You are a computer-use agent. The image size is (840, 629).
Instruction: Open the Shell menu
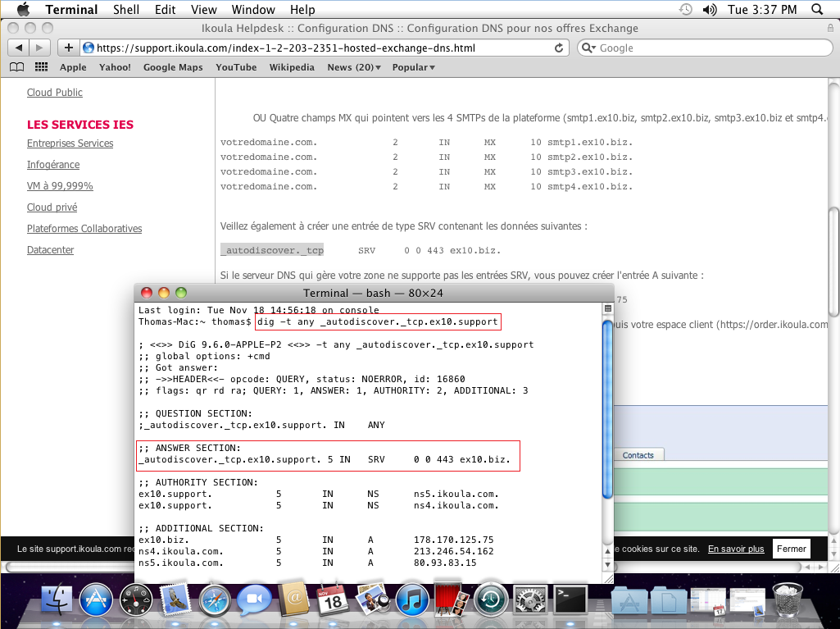(126, 9)
